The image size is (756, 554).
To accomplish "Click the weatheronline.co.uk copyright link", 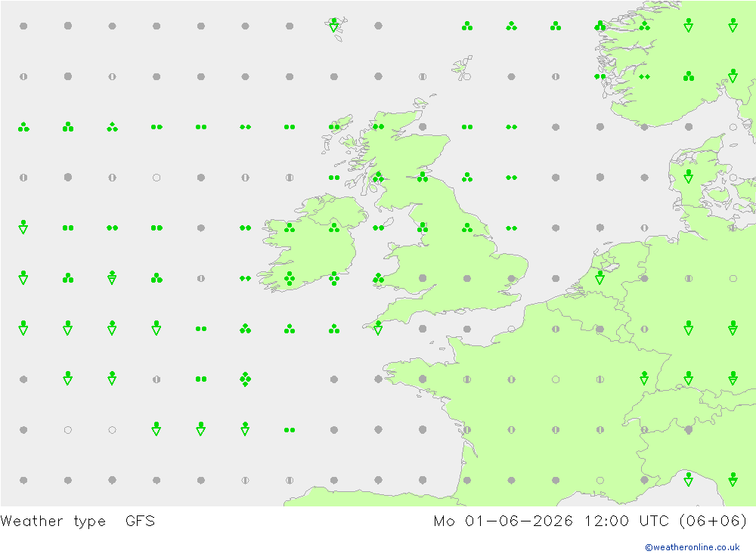I will [x=692, y=547].
